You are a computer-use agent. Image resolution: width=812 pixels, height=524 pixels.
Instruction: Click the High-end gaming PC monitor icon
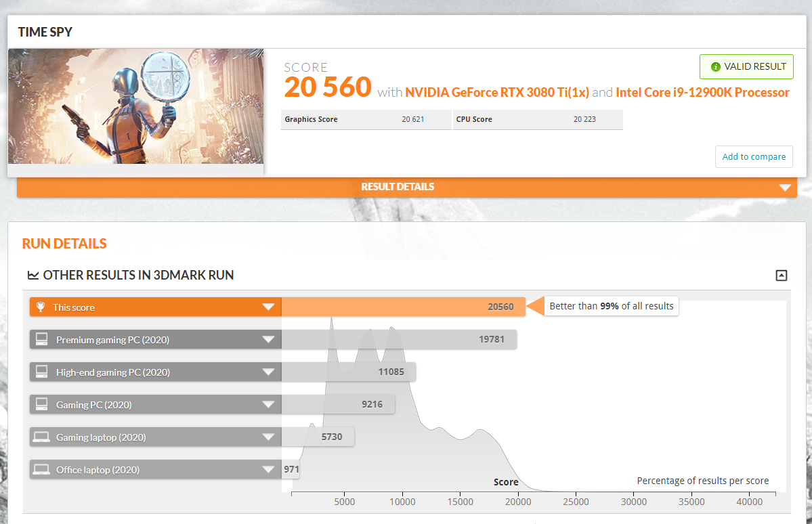(42, 372)
